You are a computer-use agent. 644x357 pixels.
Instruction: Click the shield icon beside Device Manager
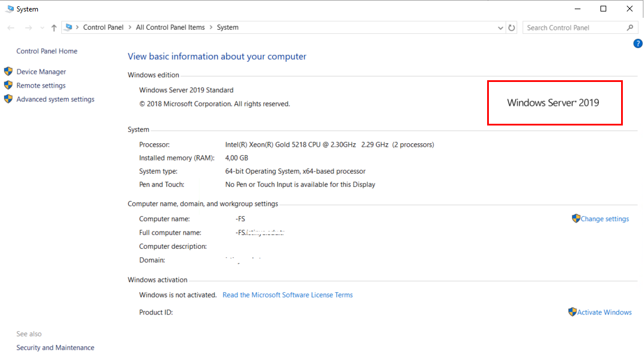coord(8,71)
